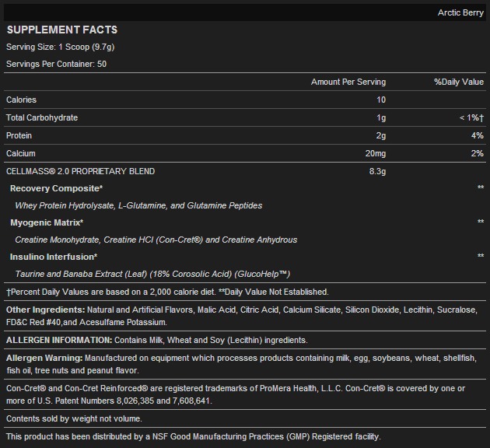The image size is (490, 448).
Task: Click the NSF Good Manufacturing Practices line
Action: point(194,436)
